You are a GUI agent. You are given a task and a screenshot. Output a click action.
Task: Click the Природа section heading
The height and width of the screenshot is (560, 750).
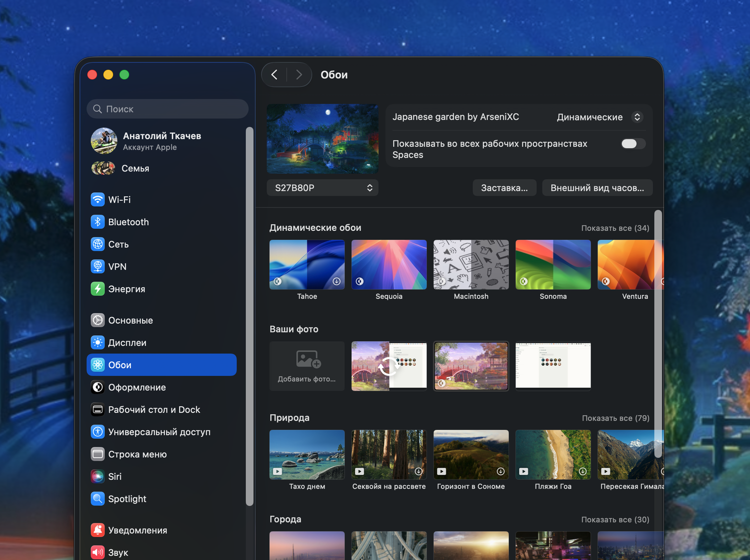click(289, 418)
